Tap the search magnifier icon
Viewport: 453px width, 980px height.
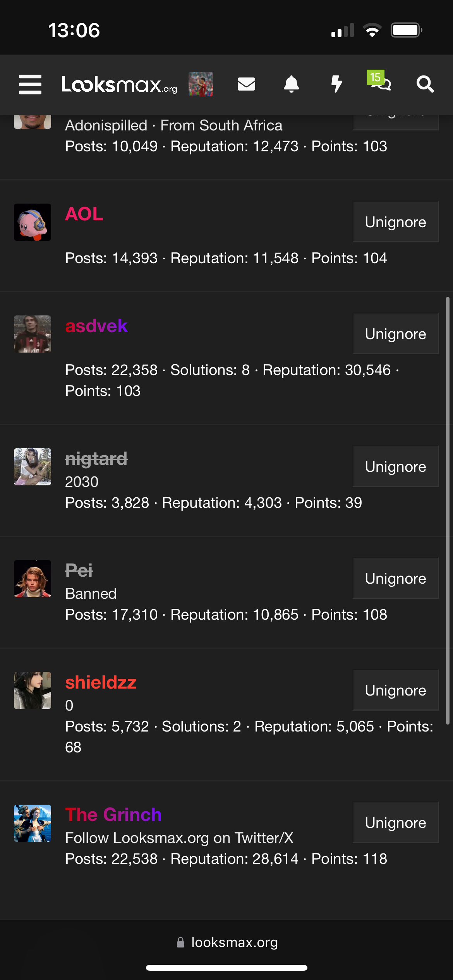coord(425,84)
